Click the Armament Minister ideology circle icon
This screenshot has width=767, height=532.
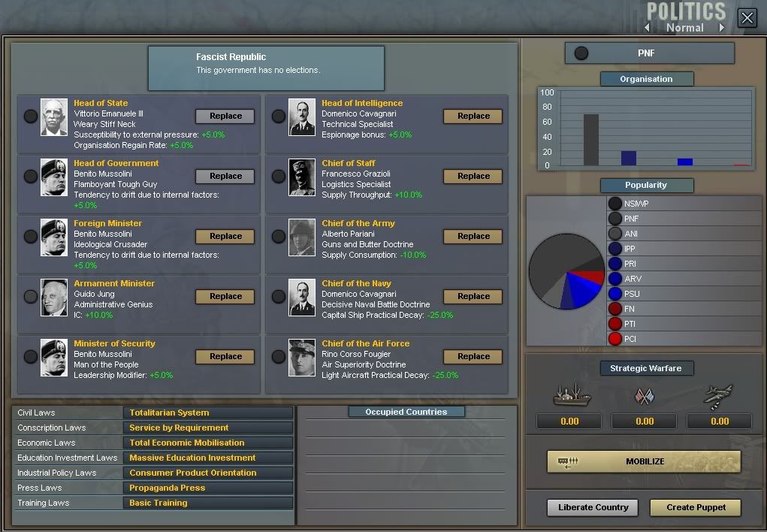31,296
